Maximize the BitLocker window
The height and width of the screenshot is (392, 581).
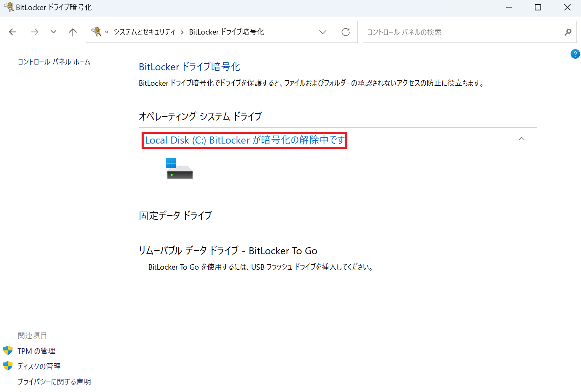click(538, 7)
